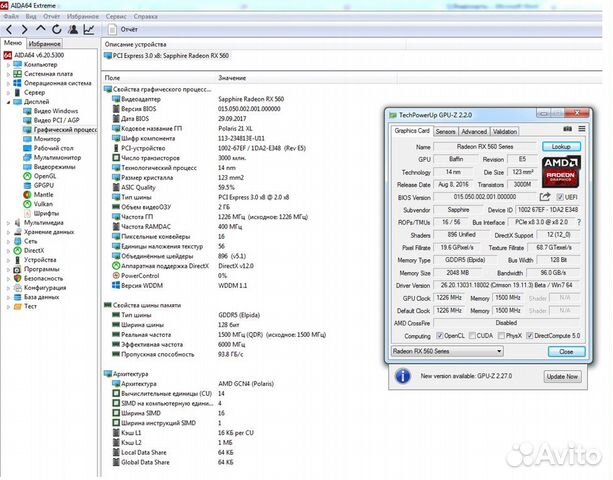Switch to GPU-Z Sensors tab
Viewport: 613px width, 480px height.
445,132
